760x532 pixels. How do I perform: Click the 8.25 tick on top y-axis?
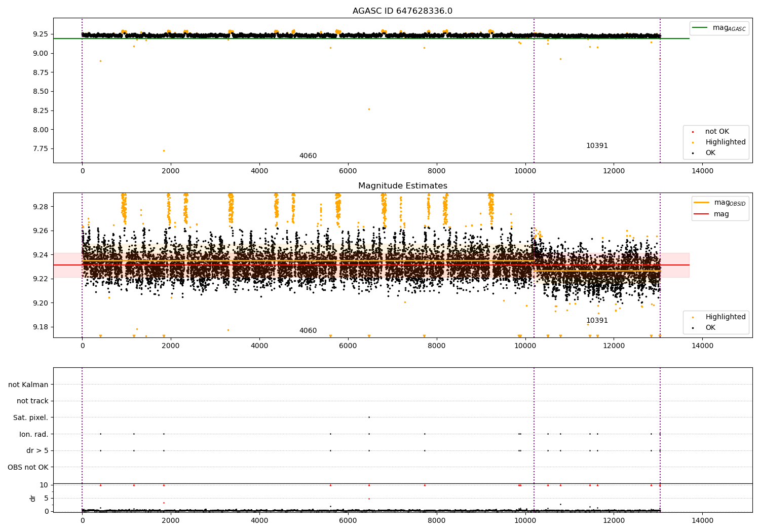(x=41, y=110)
